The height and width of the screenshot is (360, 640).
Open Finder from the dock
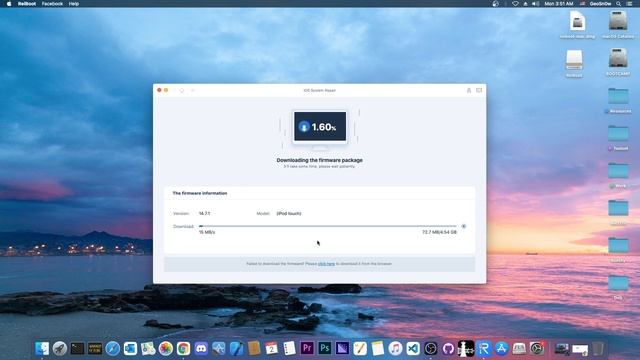point(42,348)
